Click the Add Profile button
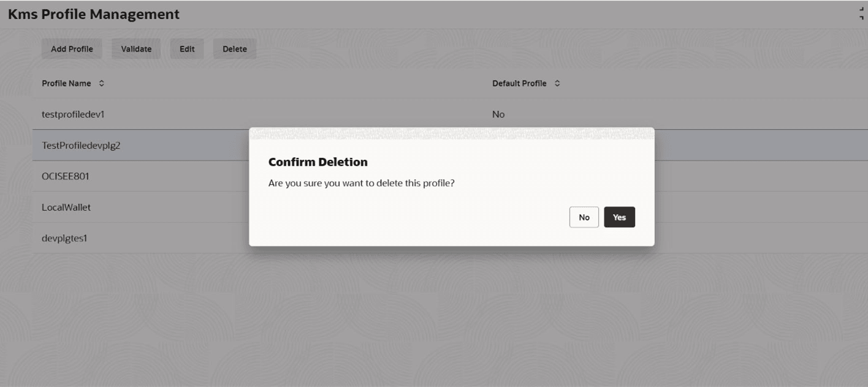 (x=72, y=49)
